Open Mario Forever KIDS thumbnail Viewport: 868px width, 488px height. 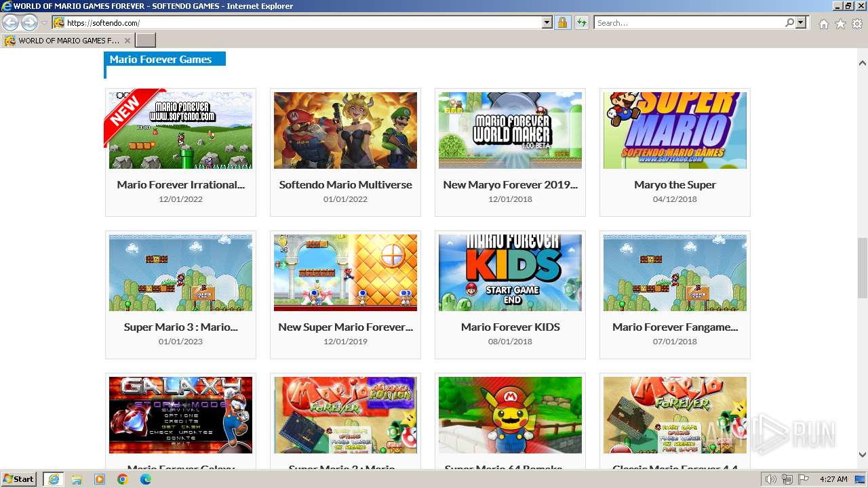510,272
